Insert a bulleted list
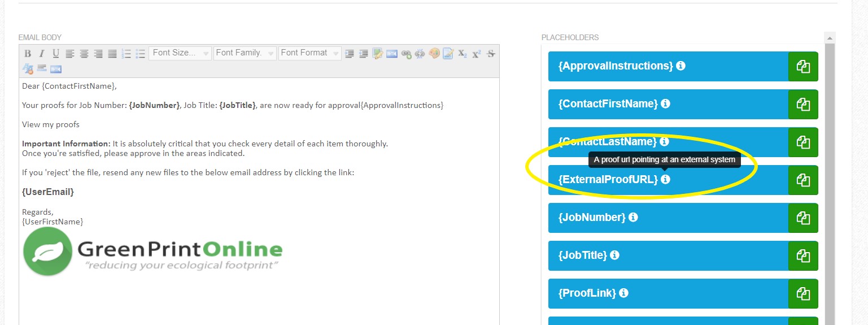This screenshot has width=868, height=325. (x=141, y=54)
